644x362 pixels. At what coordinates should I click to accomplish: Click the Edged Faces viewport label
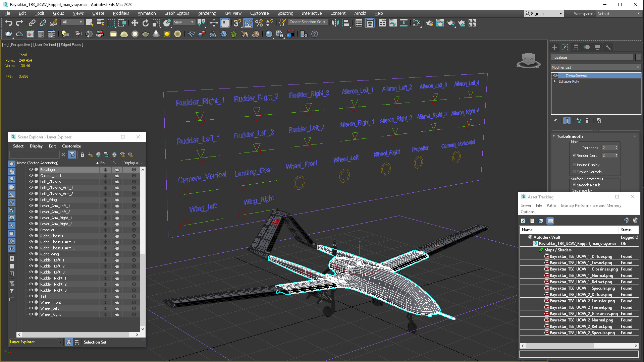71,45
